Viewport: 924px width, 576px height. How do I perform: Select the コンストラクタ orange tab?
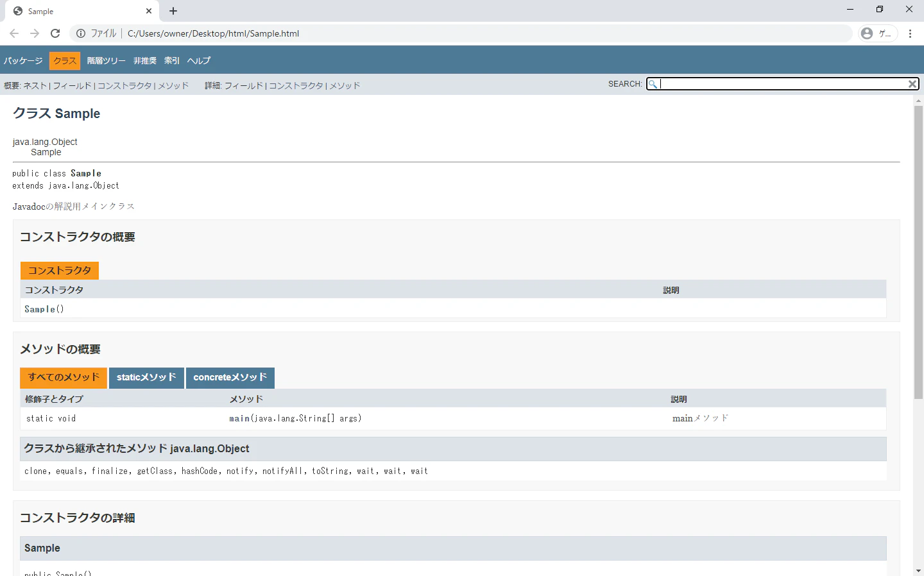coord(60,271)
